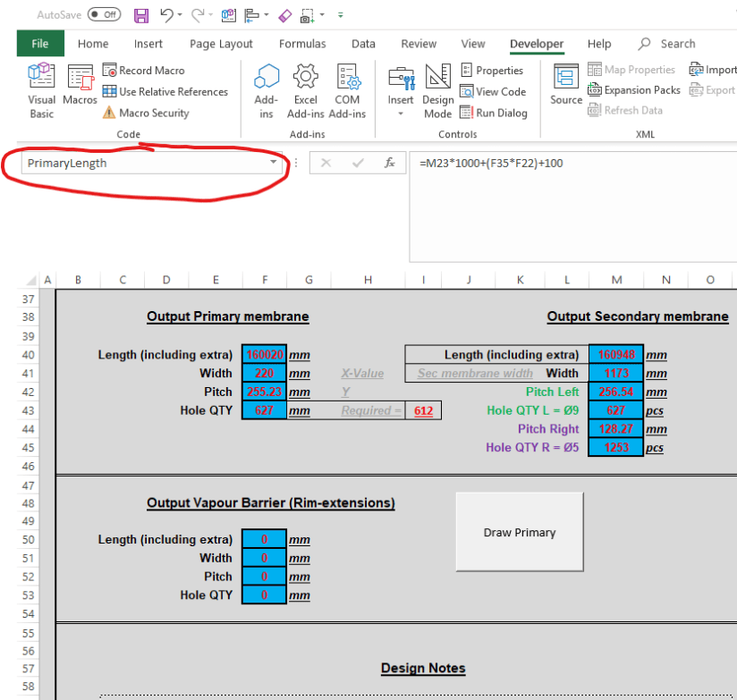The height and width of the screenshot is (700, 737).
Task: Select secondary width cell 1173
Action: click(616, 373)
